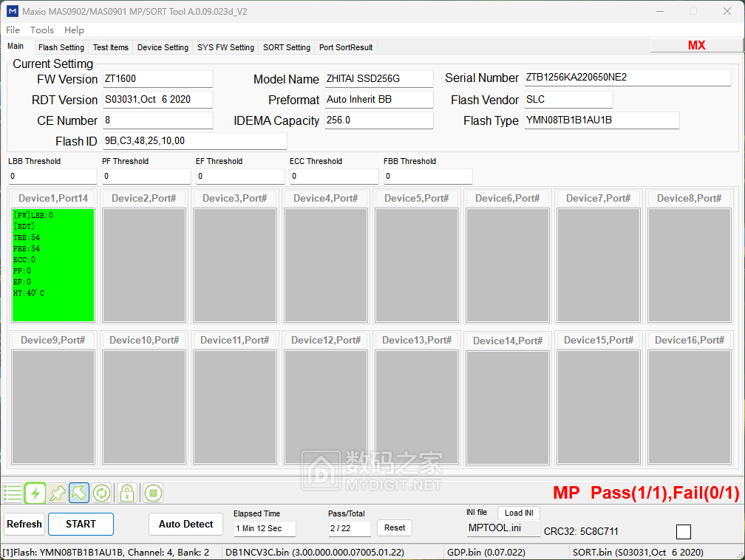Click the MP Pass(1/1),Fail(0/1) result text

pos(646,493)
